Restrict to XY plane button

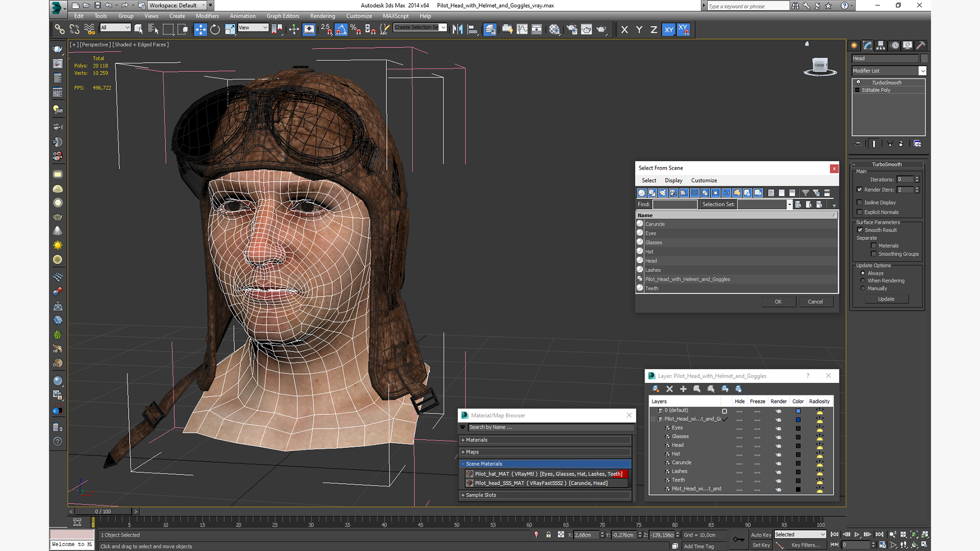(669, 30)
